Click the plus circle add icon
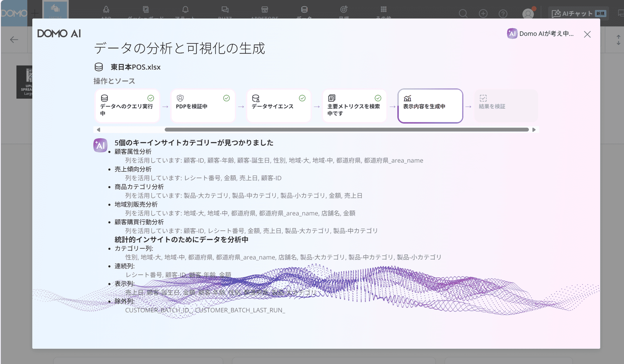Screen dimensions: 624x364 click(x=483, y=13)
